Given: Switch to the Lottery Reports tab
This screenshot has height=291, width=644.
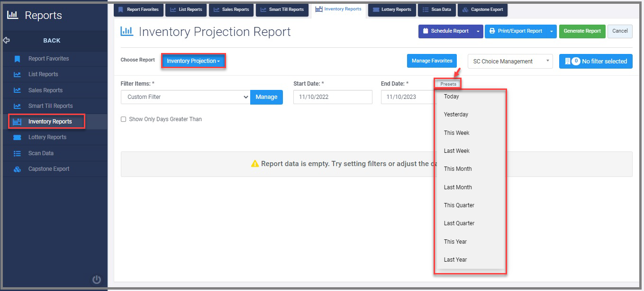Looking at the screenshot, I should pos(392,9).
